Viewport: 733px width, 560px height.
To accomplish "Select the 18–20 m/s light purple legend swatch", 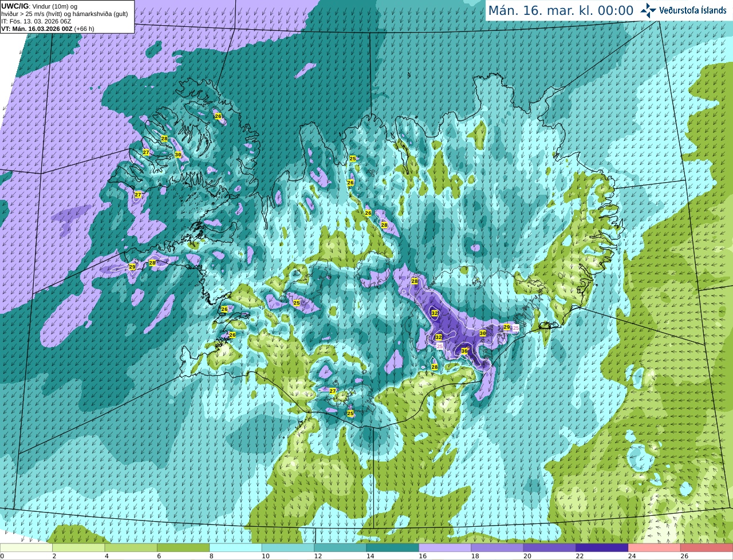I will [497, 548].
